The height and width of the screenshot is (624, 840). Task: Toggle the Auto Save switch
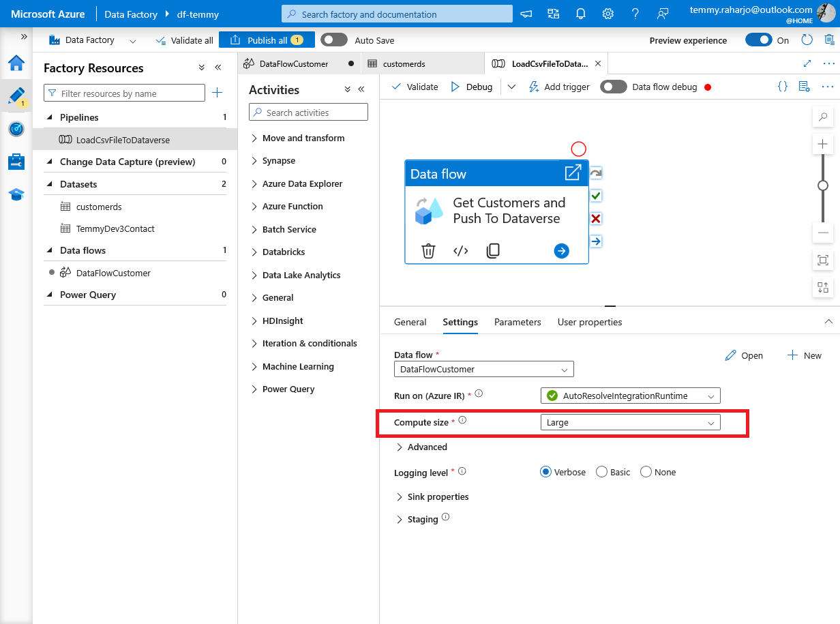tap(334, 40)
